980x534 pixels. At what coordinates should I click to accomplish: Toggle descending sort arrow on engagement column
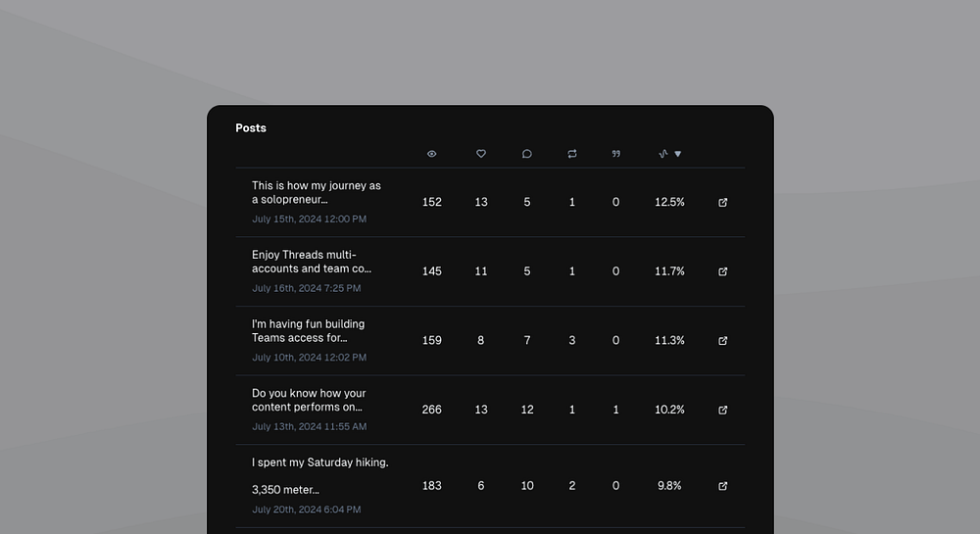click(x=678, y=154)
